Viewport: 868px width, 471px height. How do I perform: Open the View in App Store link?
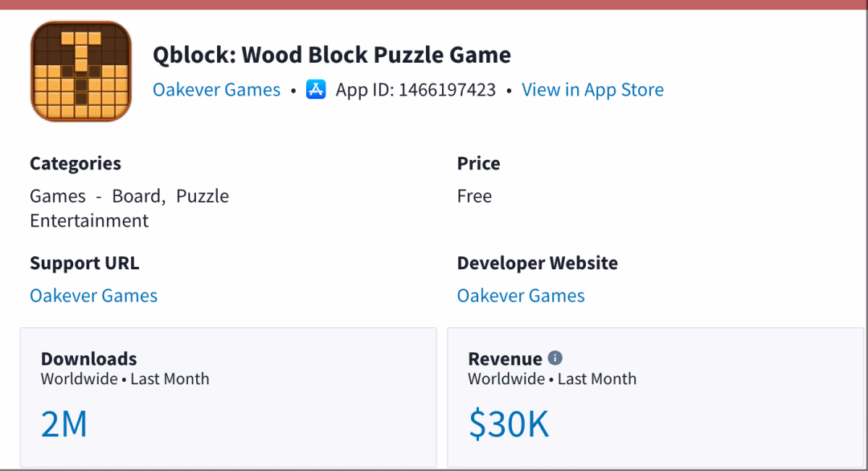pyautogui.click(x=592, y=89)
